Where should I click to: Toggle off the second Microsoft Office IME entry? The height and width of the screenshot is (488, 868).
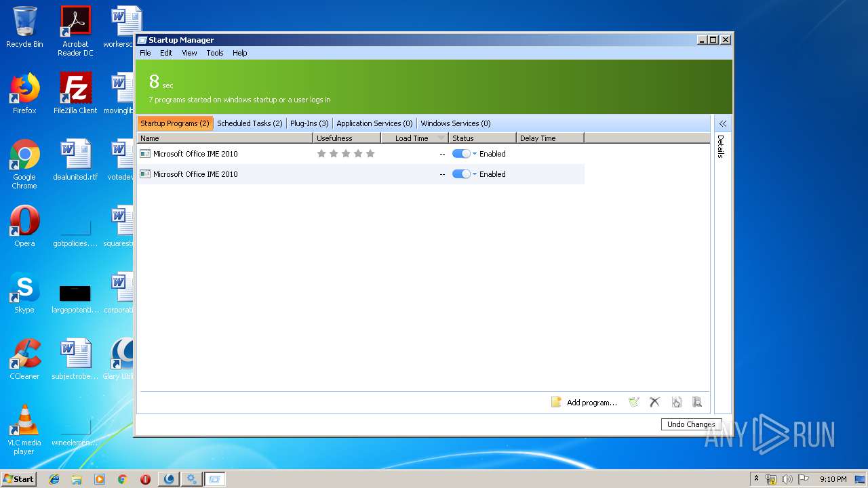coord(461,174)
